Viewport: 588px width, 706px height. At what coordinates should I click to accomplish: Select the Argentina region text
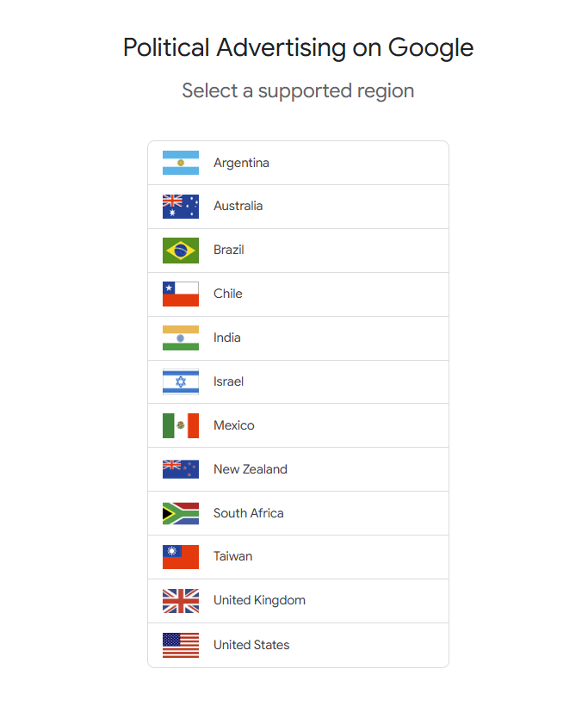click(x=241, y=163)
